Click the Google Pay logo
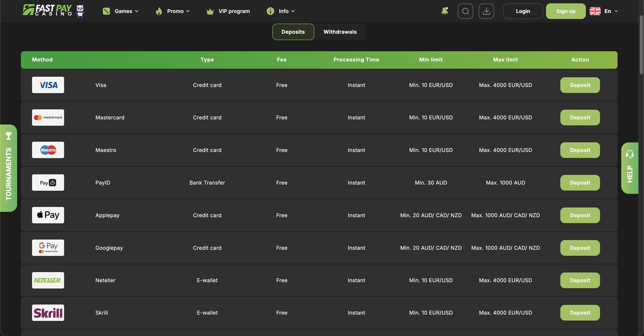Viewport: 644px width, 336px height. (x=48, y=248)
